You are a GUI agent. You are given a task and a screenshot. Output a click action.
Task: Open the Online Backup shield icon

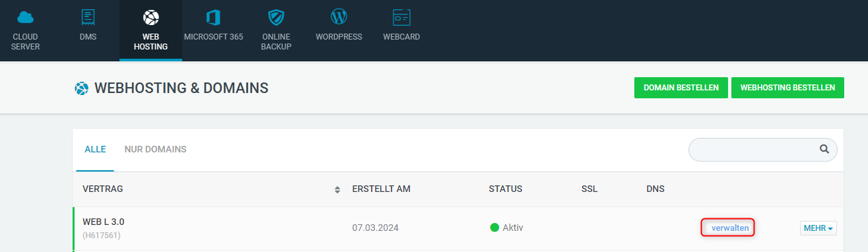pos(276,17)
